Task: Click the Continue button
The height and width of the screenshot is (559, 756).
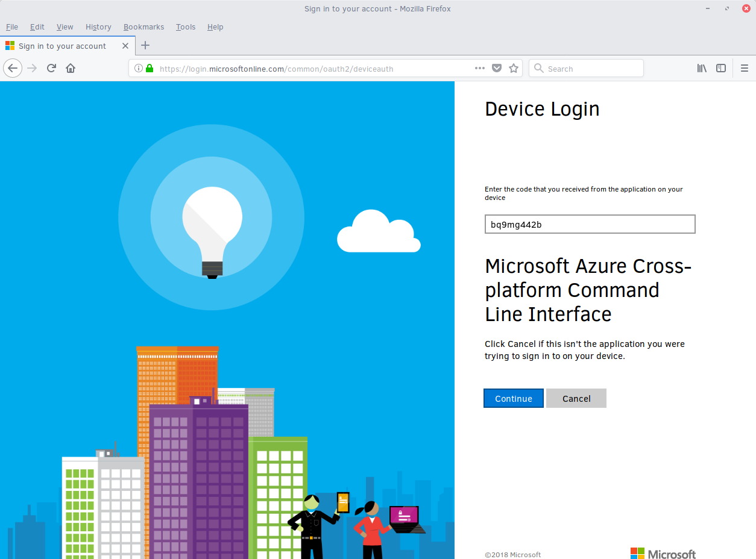Action: click(x=514, y=398)
